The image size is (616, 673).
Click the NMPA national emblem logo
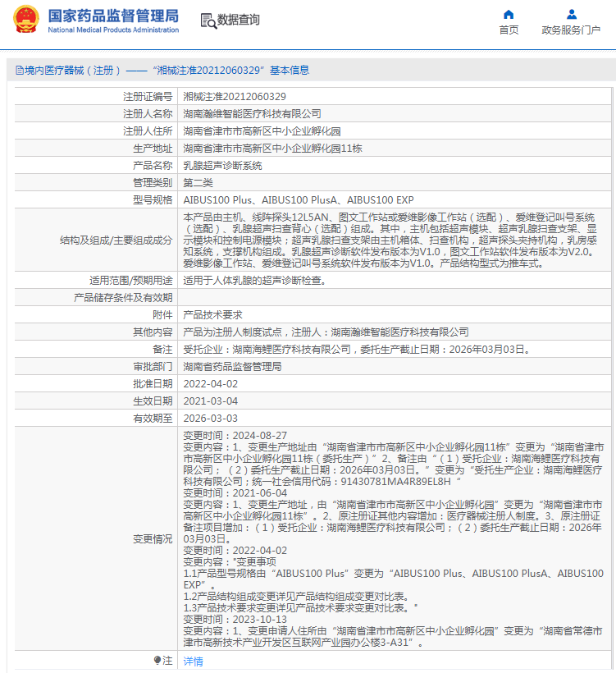pos(26,20)
